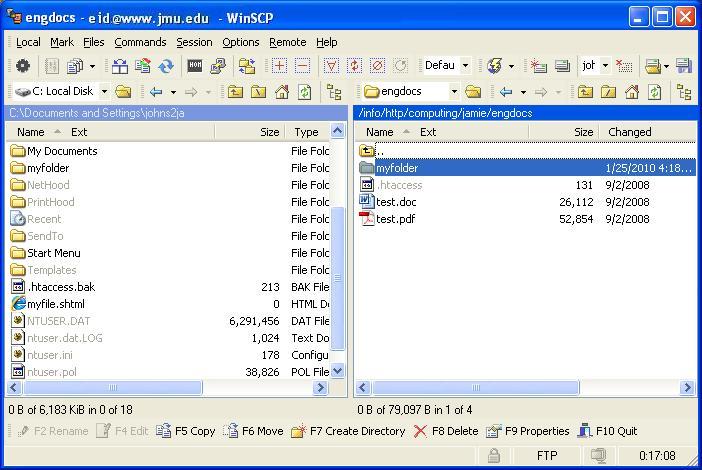The width and height of the screenshot is (702, 470).
Task: Go to remote parent directory icon
Action: pyautogui.click(x=585, y=92)
